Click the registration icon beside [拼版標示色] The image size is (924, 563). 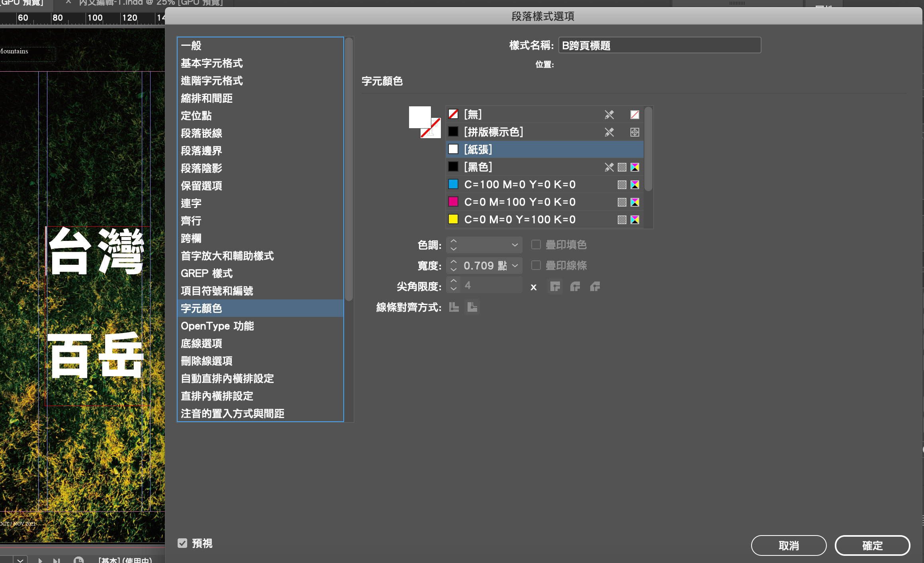634,132
